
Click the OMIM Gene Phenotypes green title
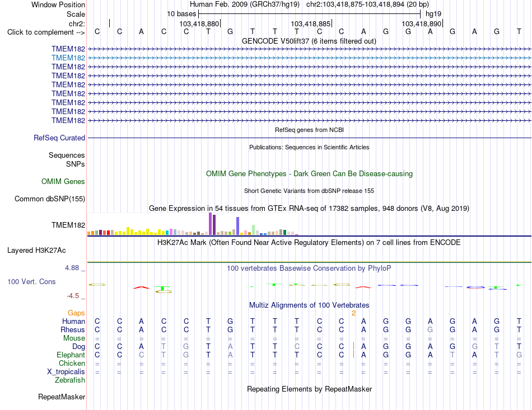tap(309, 174)
